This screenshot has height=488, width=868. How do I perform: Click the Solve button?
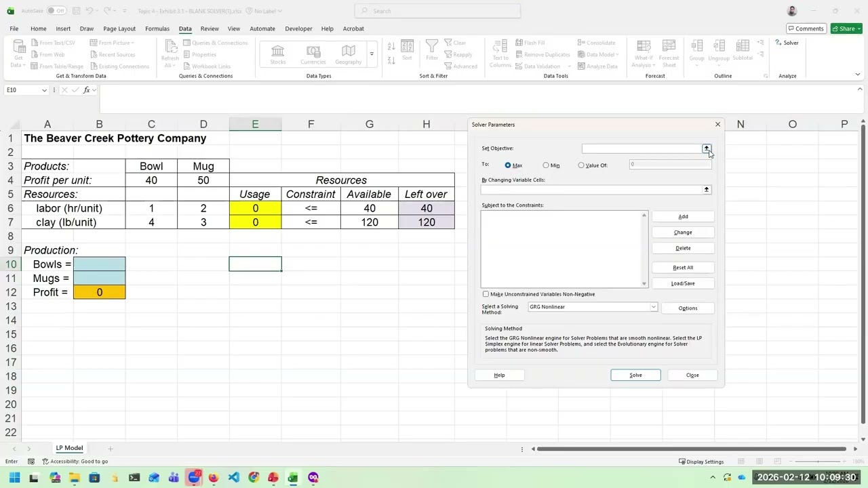pos(635,375)
